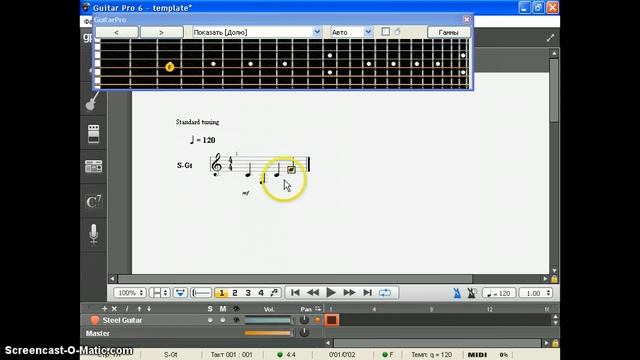This screenshot has height=360, width=640.
Task: Open the page layout mode dropdown
Action: coord(160,293)
